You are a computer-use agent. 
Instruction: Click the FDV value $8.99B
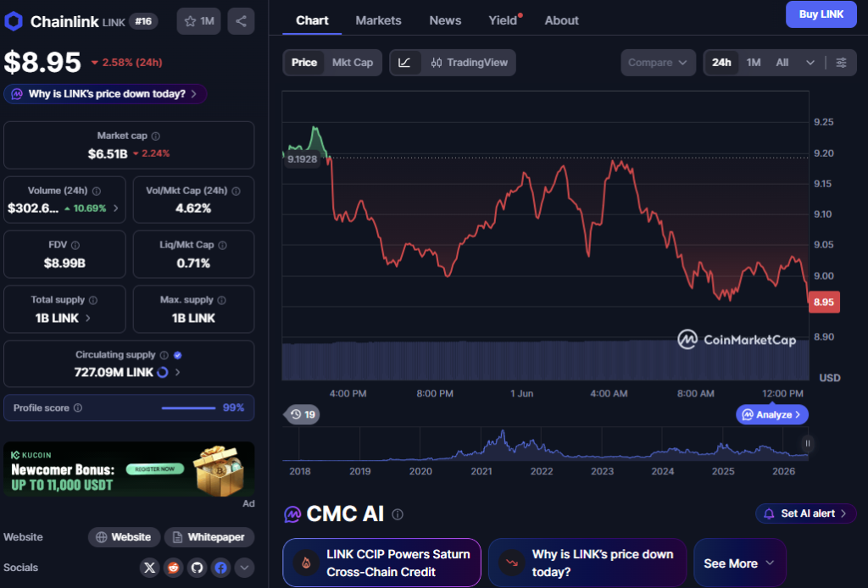(64, 263)
